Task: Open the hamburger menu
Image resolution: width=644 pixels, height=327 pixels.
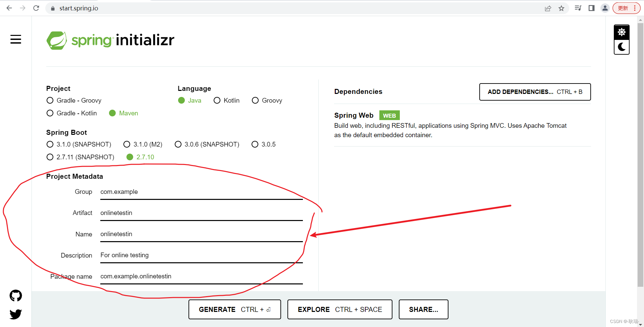Action: [x=16, y=39]
